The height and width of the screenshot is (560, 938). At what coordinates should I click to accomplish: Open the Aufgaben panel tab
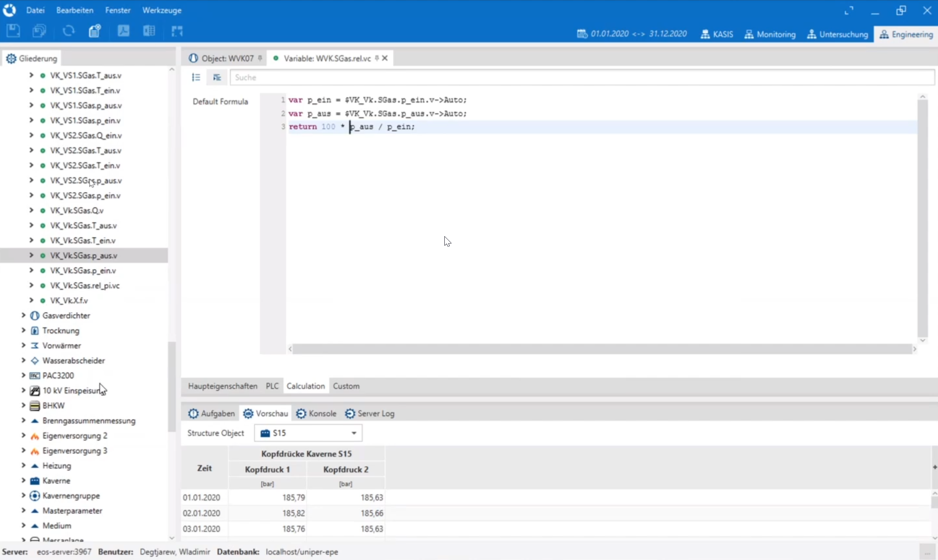click(x=211, y=413)
